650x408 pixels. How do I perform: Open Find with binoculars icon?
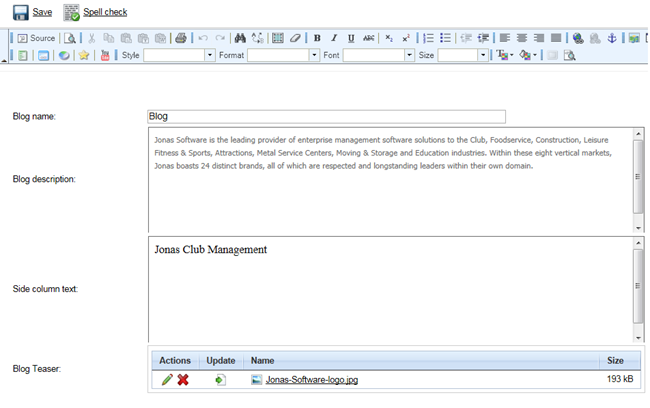point(240,38)
